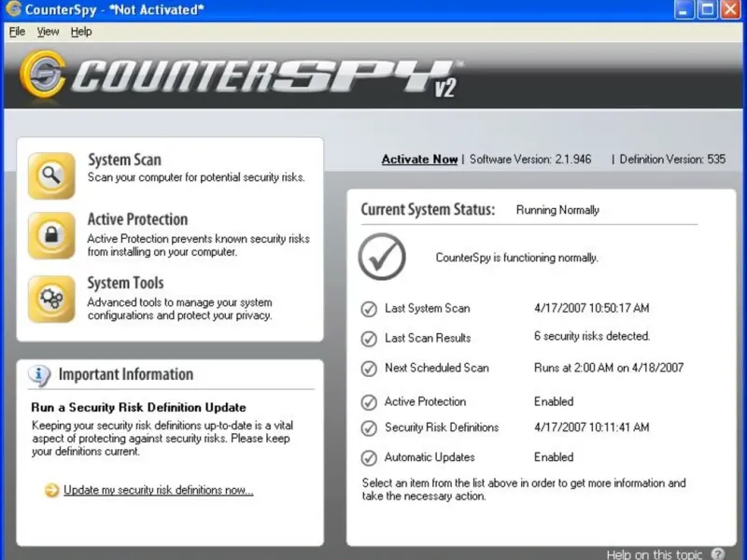The height and width of the screenshot is (560, 747).
Task: Open the View menu
Action: pyautogui.click(x=49, y=32)
